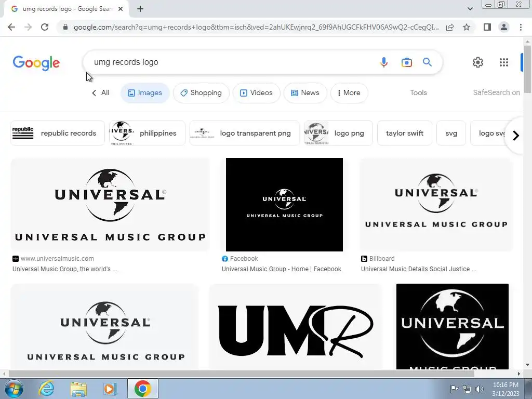The width and height of the screenshot is (532, 399).
Task: Open the second-row white Universal Music Group image
Action: pyautogui.click(x=105, y=327)
